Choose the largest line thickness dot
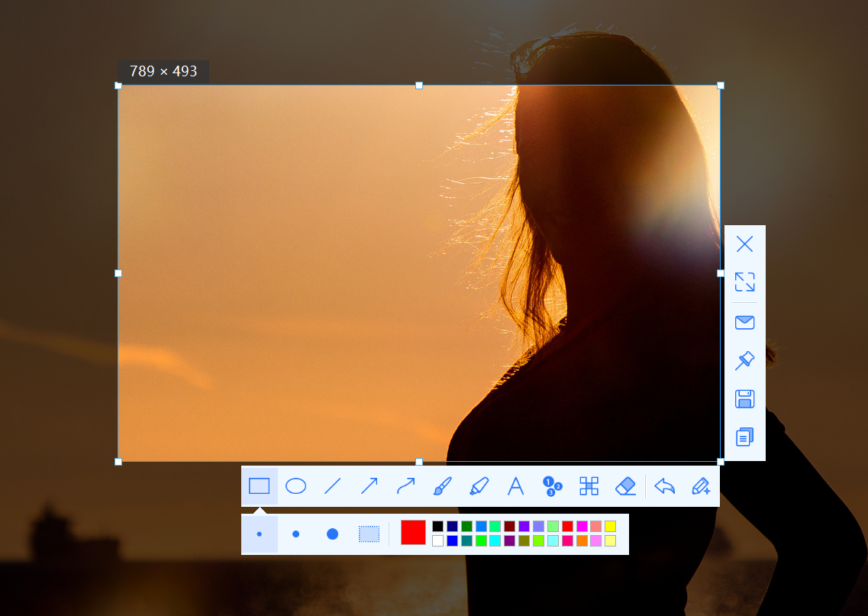Image resolution: width=868 pixels, height=616 pixels. pos(332,534)
